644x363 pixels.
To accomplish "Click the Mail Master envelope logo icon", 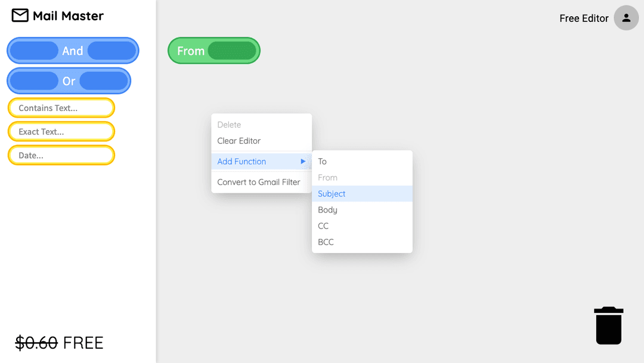I will click(x=20, y=16).
